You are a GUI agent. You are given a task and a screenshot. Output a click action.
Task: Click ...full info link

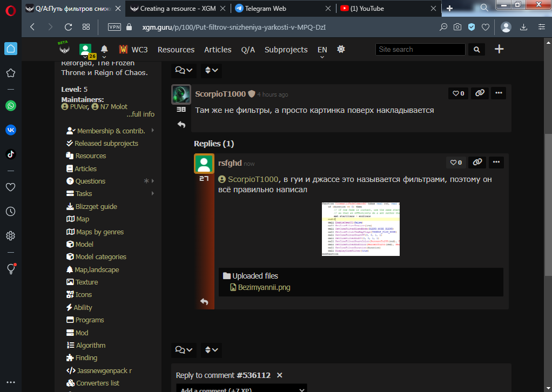coord(140,114)
